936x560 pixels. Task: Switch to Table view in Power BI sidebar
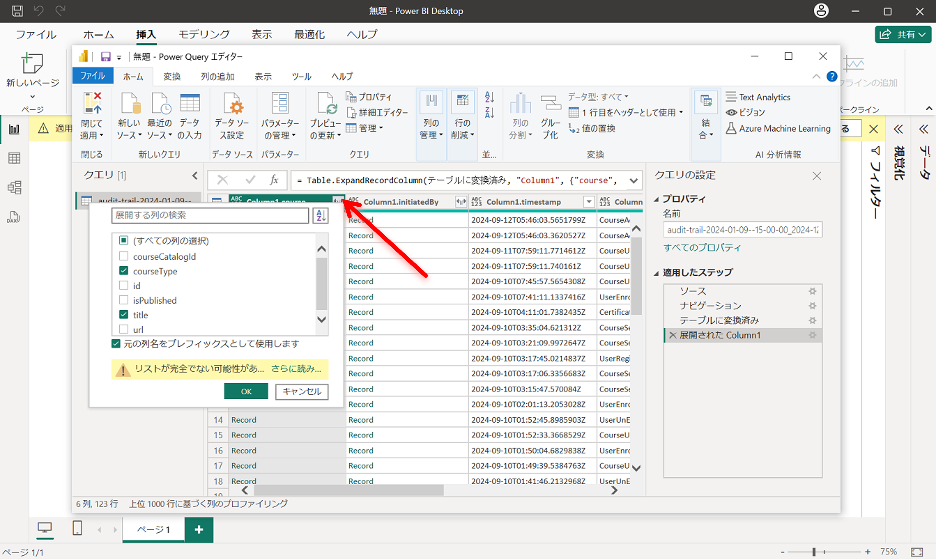pyautogui.click(x=14, y=158)
